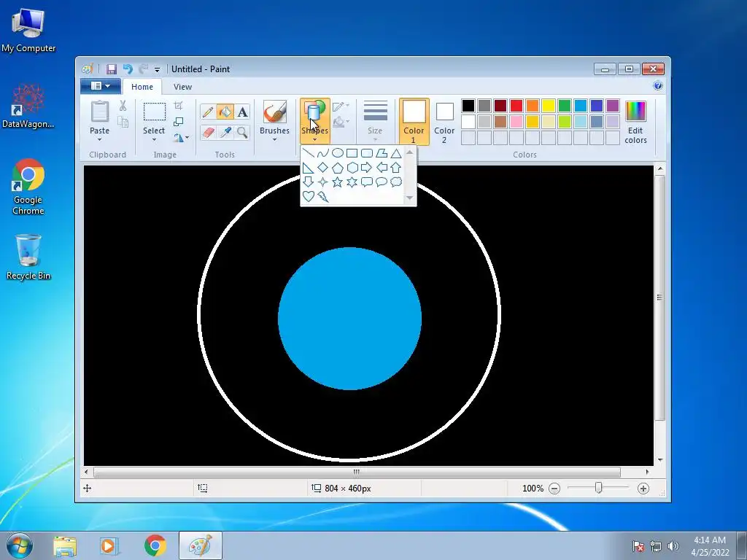747x560 pixels.
Task: Select the Pencil tool
Action: click(x=208, y=112)
